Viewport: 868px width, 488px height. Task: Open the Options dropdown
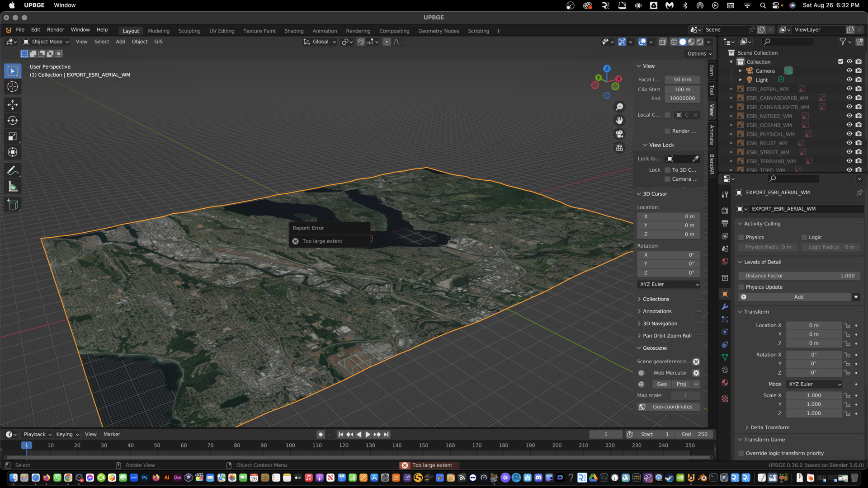click(699, 53)
